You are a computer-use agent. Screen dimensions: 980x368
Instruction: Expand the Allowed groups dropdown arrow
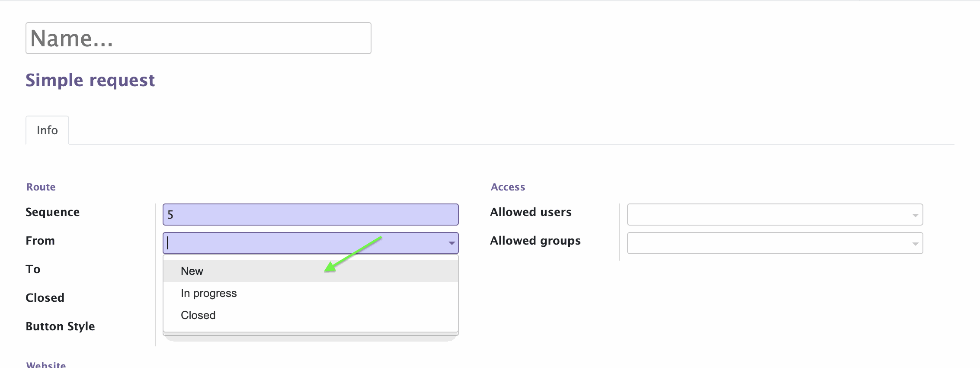coord(915,244)
